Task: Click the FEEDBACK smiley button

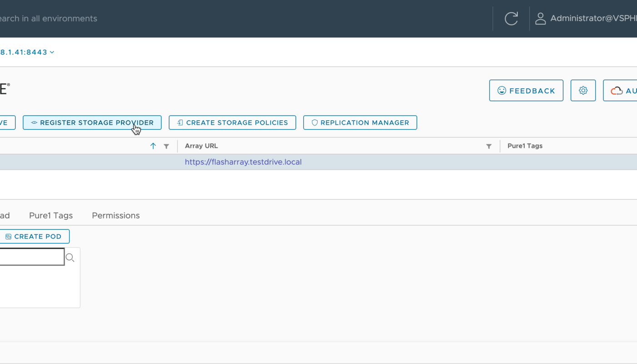Action: point(526,91)
